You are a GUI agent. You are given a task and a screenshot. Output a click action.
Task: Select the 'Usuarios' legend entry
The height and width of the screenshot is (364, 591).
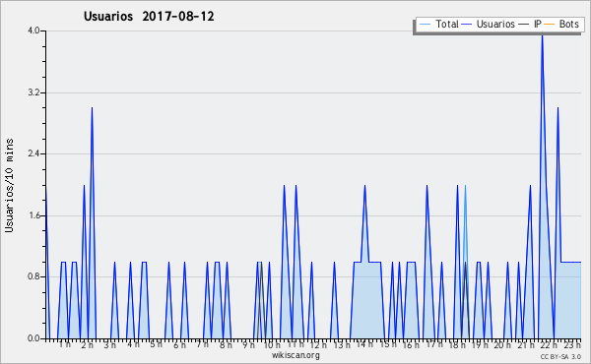point(495,24)
